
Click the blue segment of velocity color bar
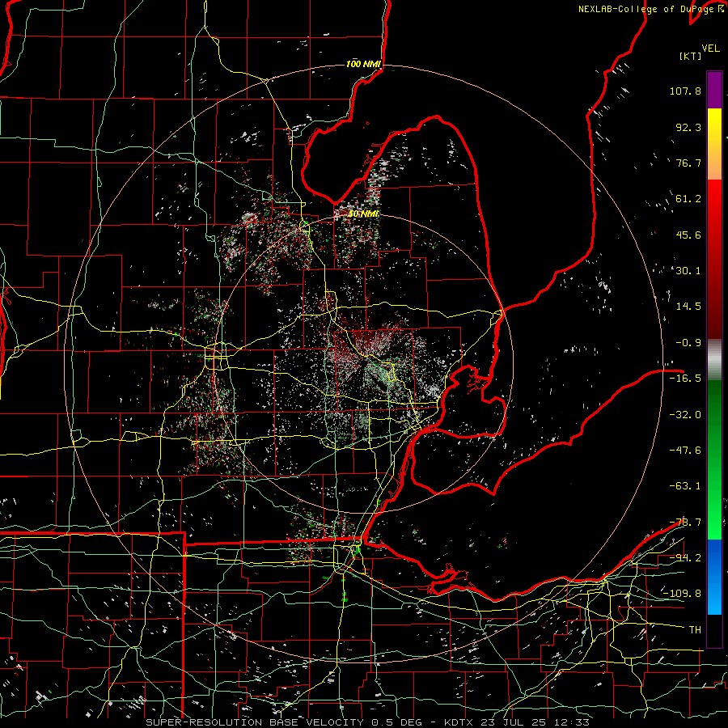[x=714, y=577]
